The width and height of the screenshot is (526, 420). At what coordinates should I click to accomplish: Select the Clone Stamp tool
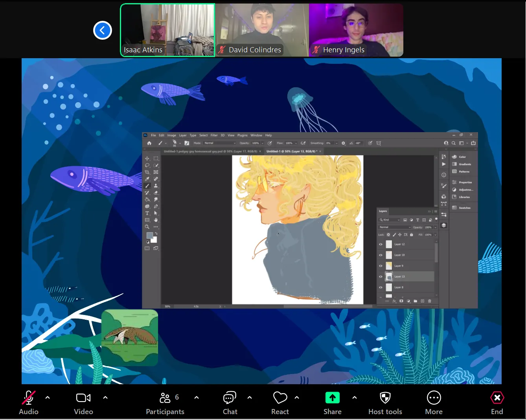[x=156, y=186]
